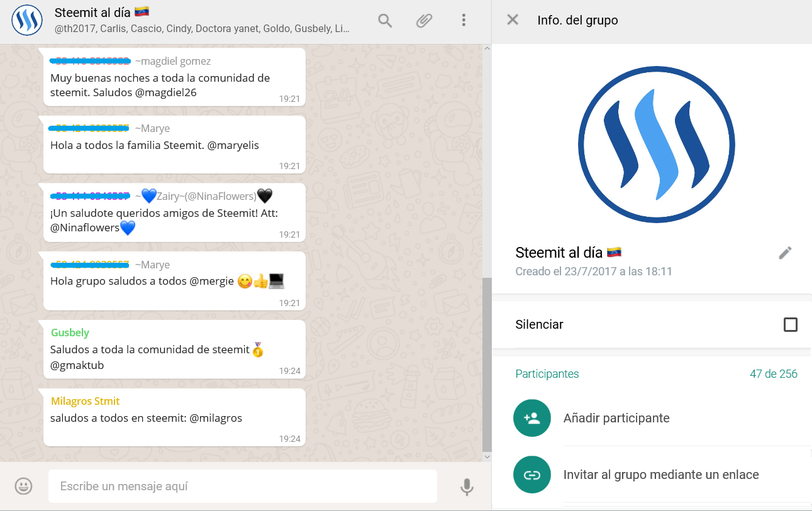Tick the Silenciar checkbox

[x=791, y=325]
